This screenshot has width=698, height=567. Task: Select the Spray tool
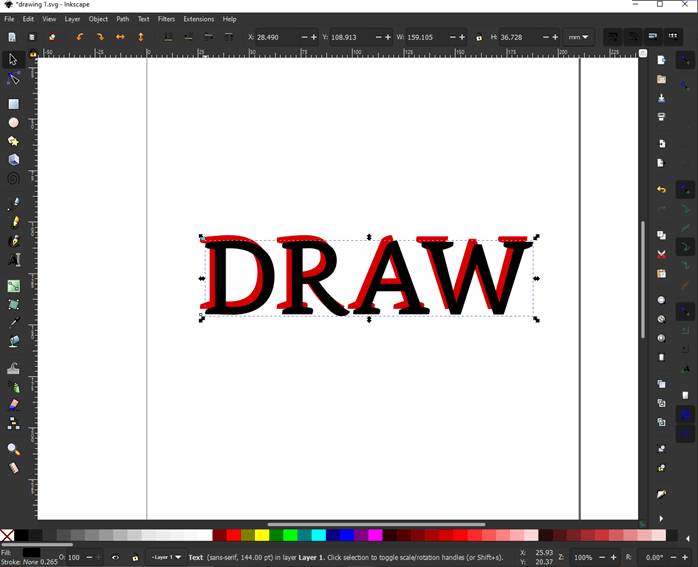[x=13, y=386]
